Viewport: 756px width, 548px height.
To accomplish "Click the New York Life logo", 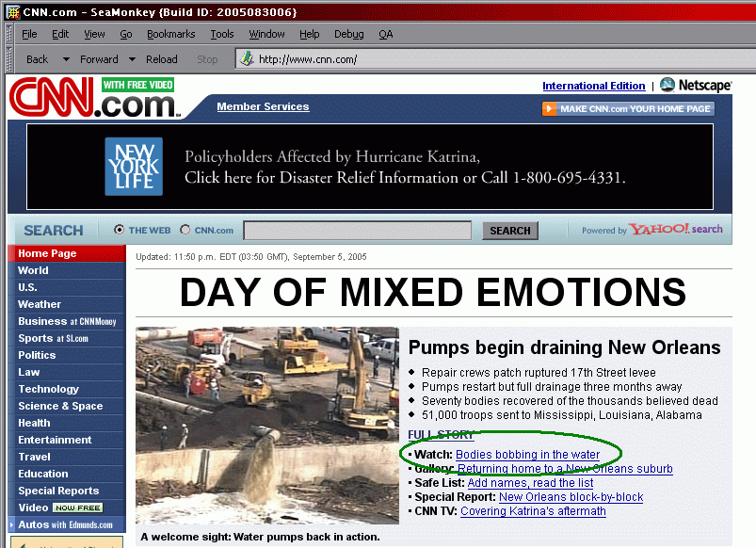I will [134, 167].
